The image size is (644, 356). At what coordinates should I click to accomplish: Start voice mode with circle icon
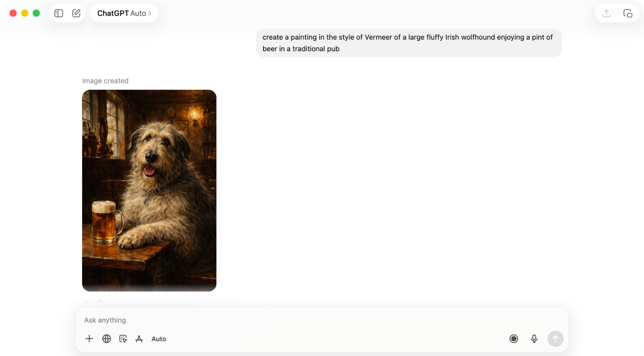coord(514,339)
